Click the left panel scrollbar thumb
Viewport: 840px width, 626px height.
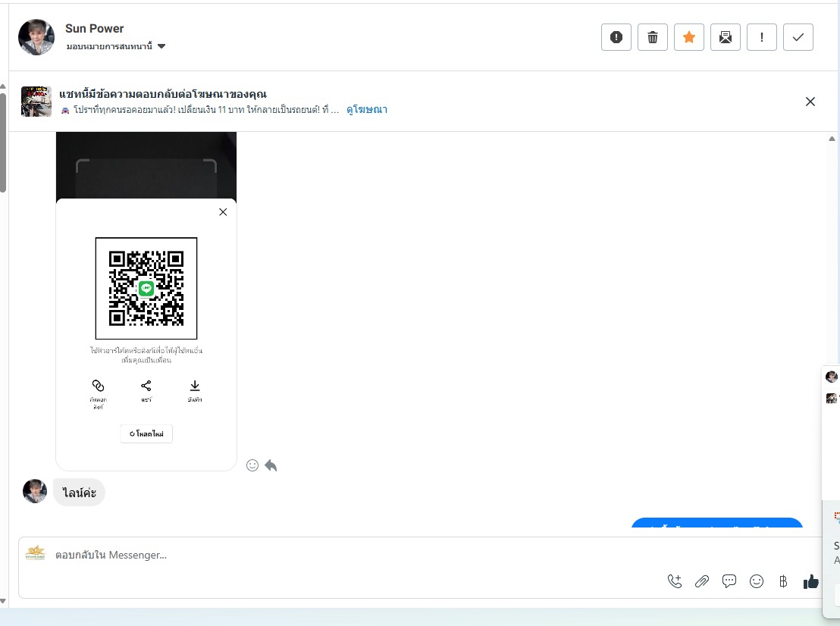(x=3, y=142)
